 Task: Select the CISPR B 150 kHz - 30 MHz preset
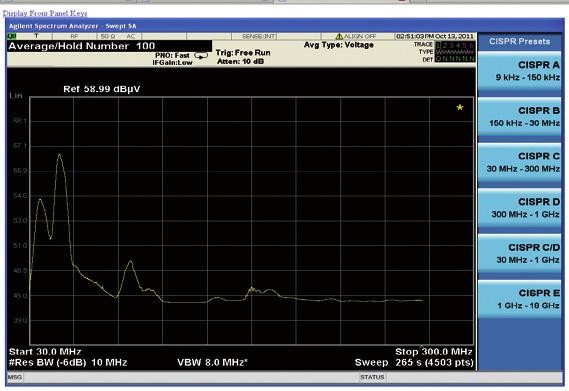click(520, 117)
